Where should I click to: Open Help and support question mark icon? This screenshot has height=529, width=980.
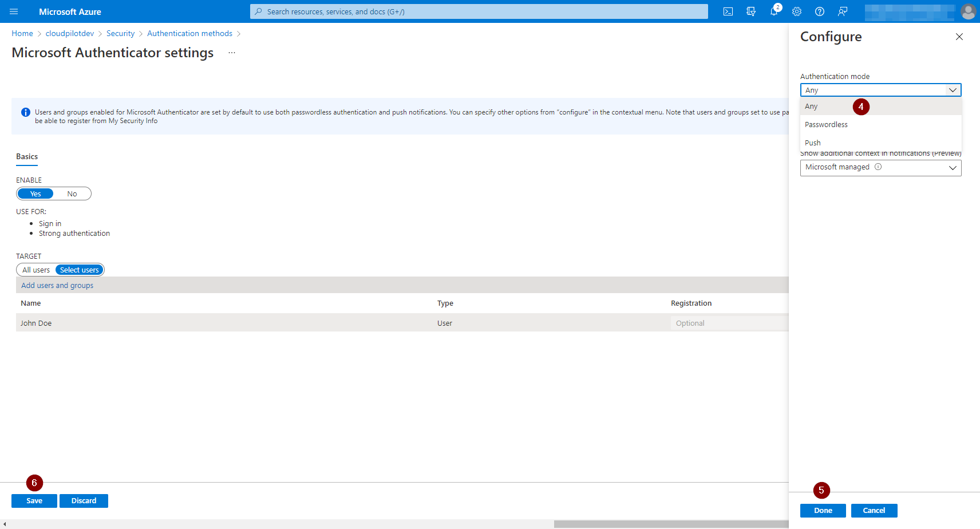(x=820, y=11)
